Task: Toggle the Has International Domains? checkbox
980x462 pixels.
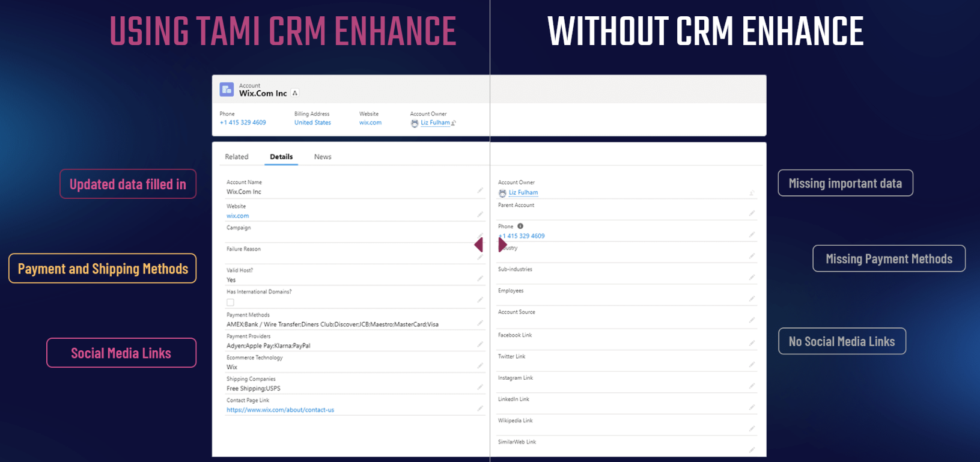Action: tap(230, 302)
